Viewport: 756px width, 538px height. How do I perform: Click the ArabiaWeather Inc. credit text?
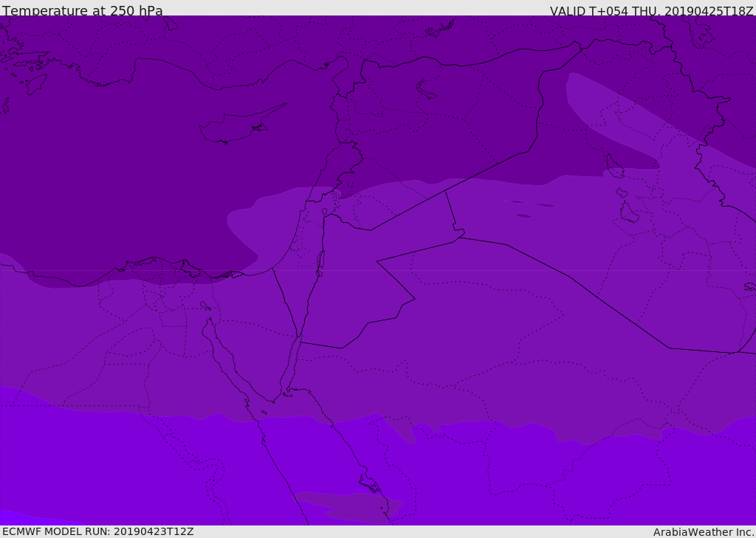(703, 532)
